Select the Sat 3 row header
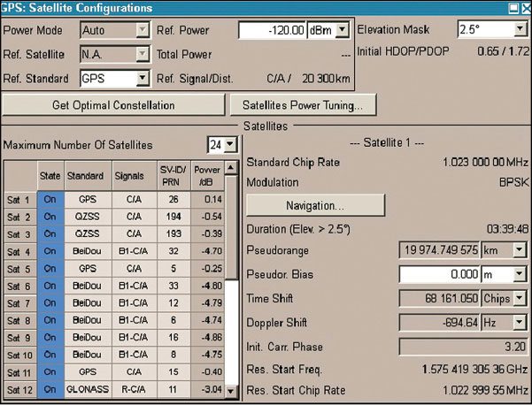This screenshot has width=532, height=405. (x=19, y=234)
